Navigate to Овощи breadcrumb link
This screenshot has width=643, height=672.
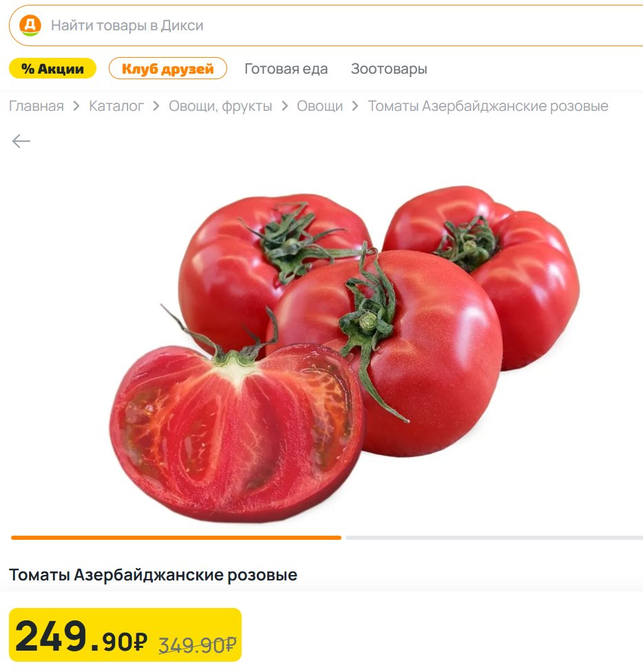pyautogui.click(x=320, y=106)
